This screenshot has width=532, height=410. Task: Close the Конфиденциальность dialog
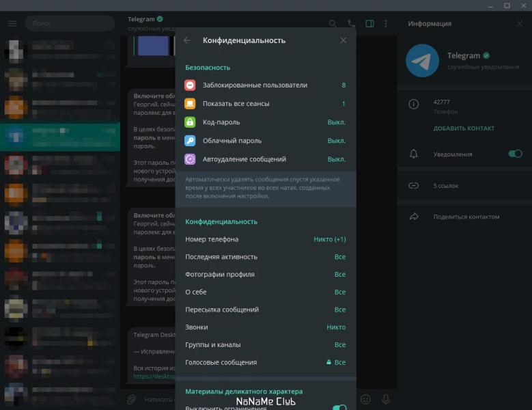[344, 40]
